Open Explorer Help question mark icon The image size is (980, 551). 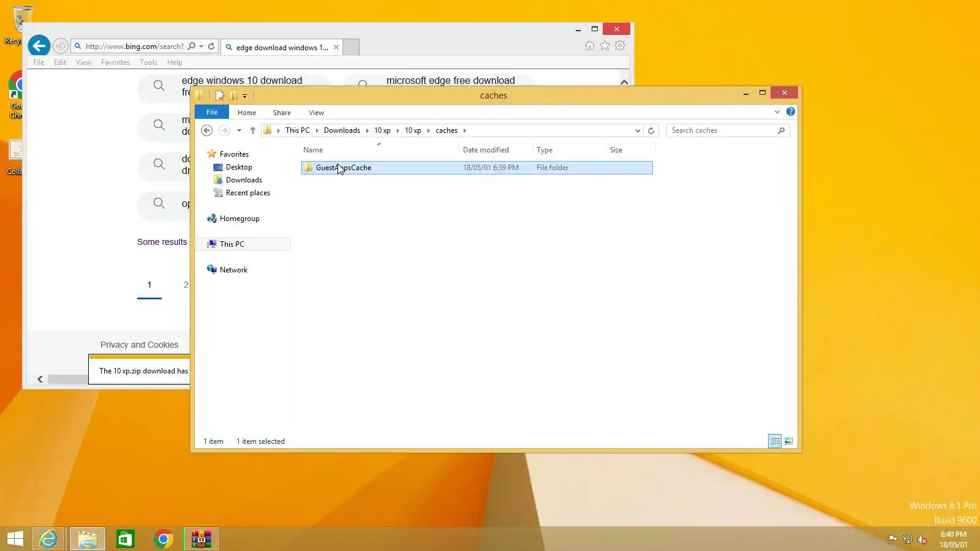(791, 111)
